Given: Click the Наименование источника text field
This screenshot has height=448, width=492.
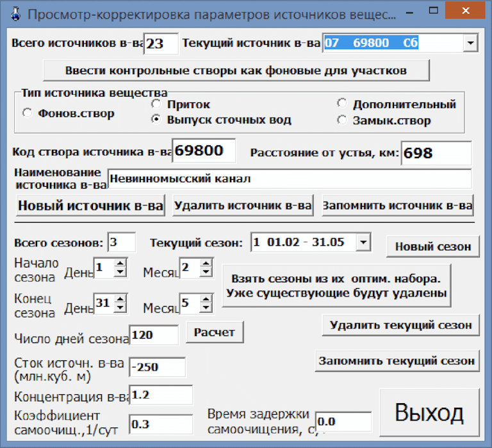Looking at the screenshot, I should [x=289, y=179].
